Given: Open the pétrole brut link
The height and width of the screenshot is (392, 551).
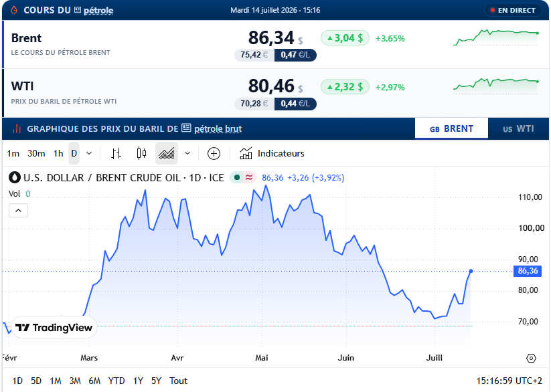Looking at the screenshot, I should point(218,129).
